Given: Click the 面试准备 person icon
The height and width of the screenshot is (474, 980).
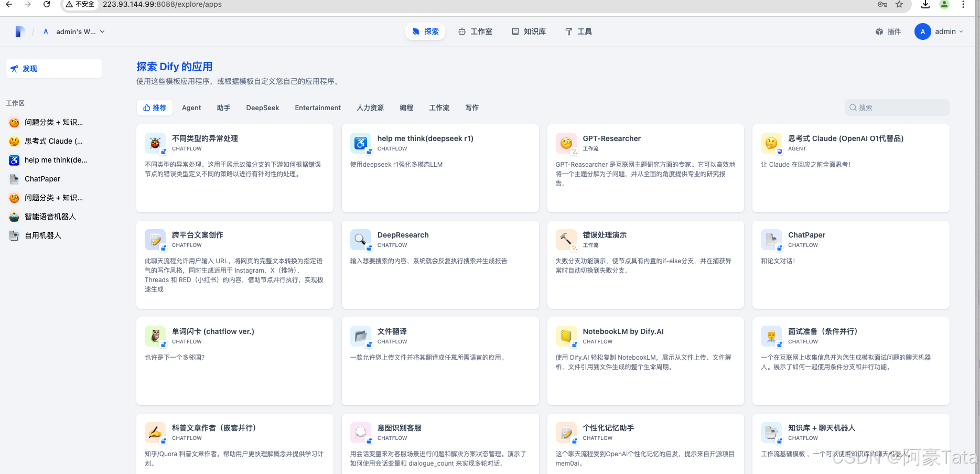Looking at the screenshot, I should (771, 336).
